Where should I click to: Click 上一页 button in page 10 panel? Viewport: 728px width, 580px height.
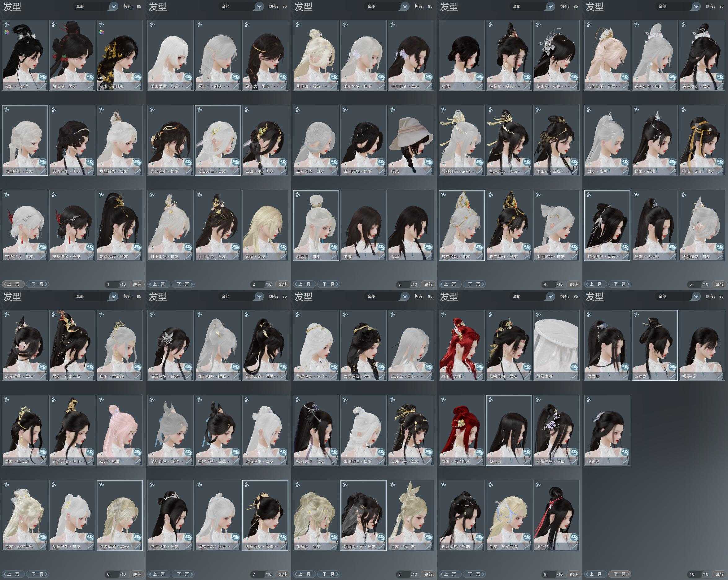pyautogui.click(x=595, y=574)
